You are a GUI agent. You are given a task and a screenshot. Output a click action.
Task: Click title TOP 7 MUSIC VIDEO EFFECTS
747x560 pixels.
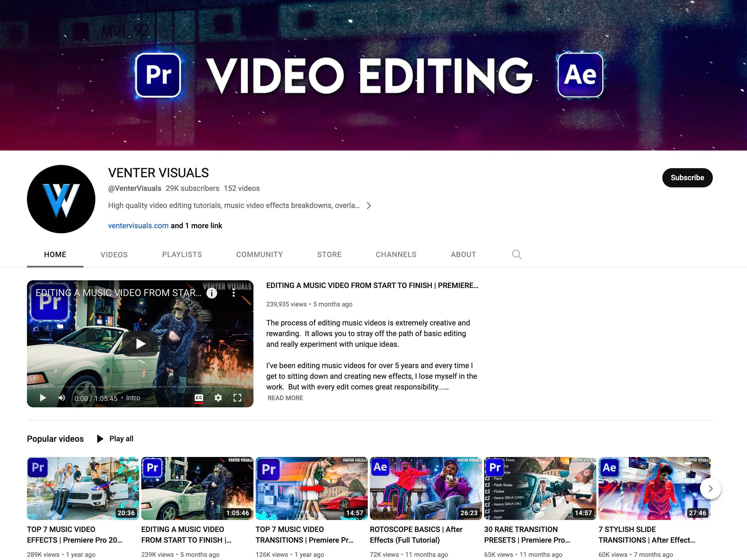pyautogui.click(x=75, y=535)
